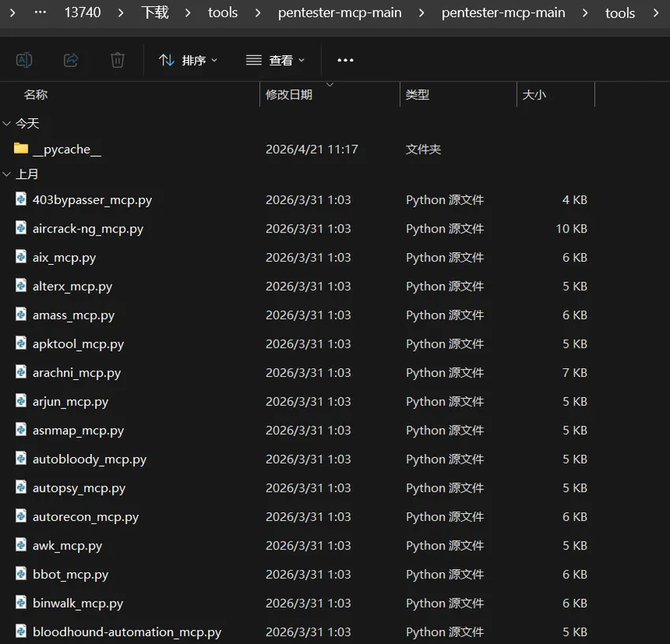Select the file name autobloody_mcp.py

[89, 460]
